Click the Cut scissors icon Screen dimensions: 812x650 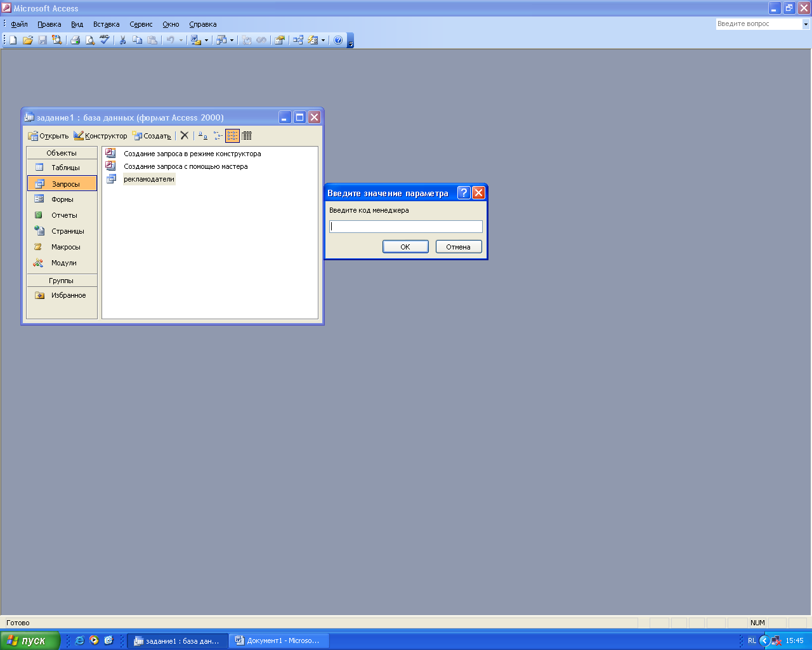[122, 40]
